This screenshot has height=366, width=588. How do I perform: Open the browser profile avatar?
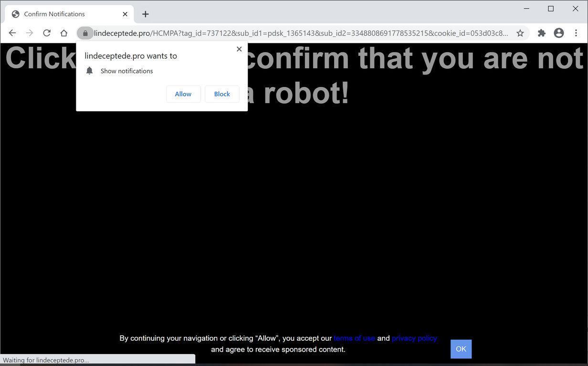pos(558,33)
